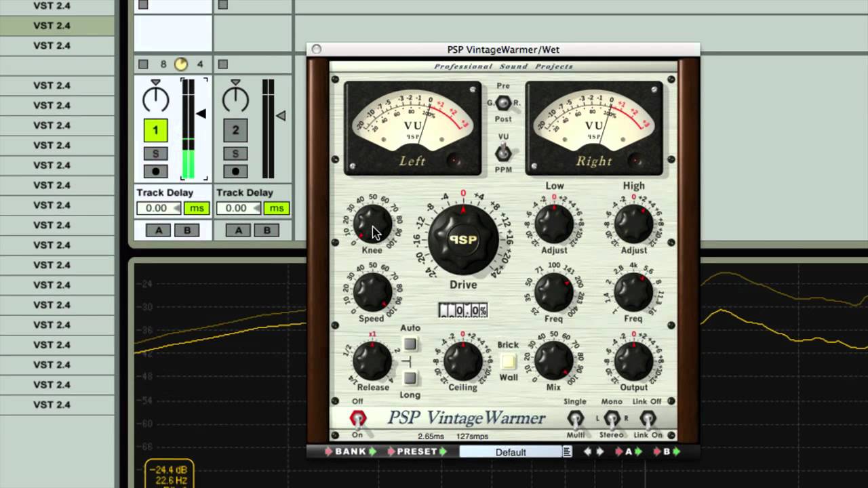Click the green Bank next arrow
The image size is (868, 488).
[x=372, y=451]
